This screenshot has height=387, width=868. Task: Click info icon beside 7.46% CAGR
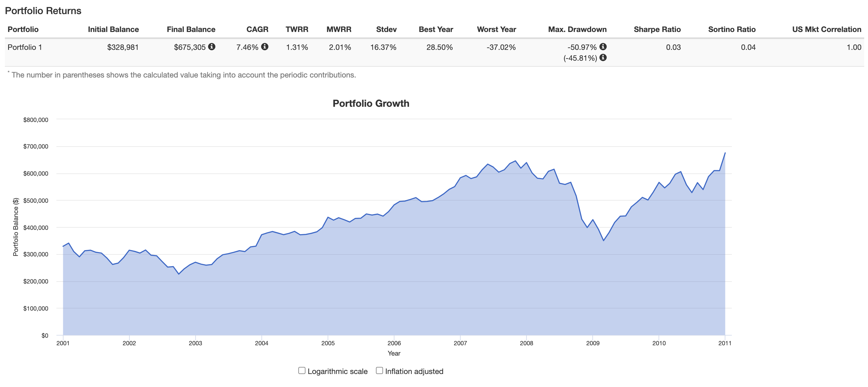tap(265, 47)
